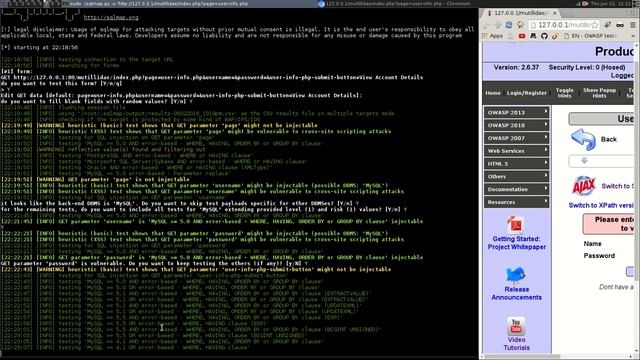
Task: Select the 127.0.0.1/mutillidae tab
Action: (521, 13)
